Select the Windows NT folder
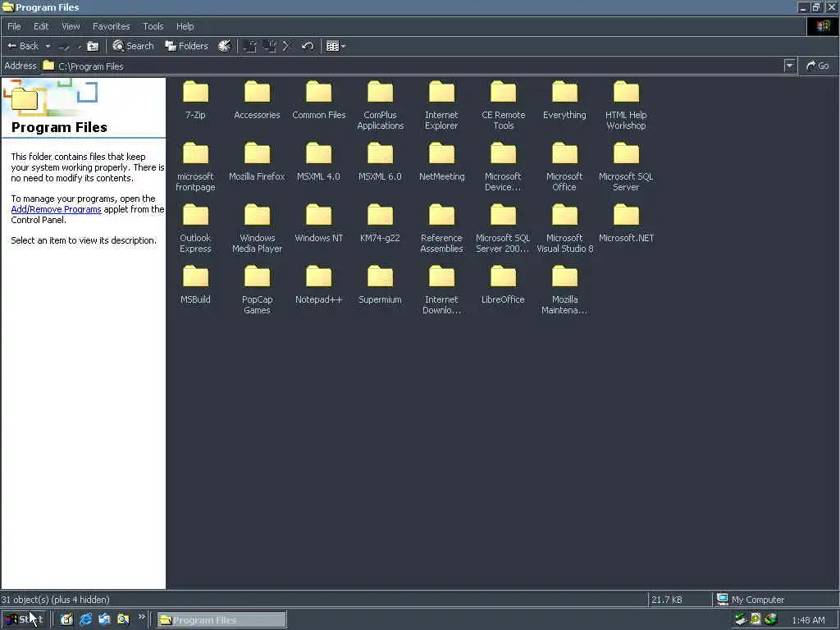This screenshot has height=630, width=840. 319,222
